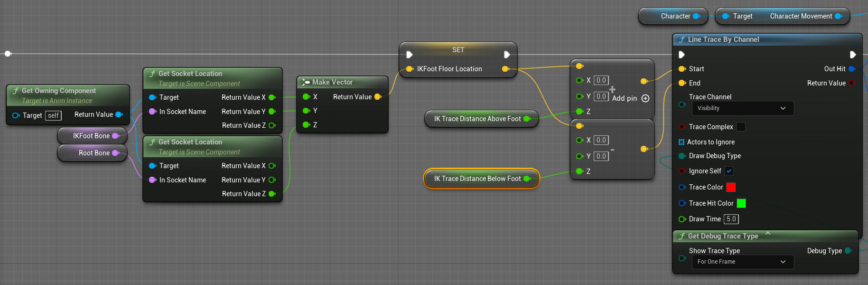Open the green Trace Hit Color swatch
Screen dimensions: 868x285
pos(741,203)
